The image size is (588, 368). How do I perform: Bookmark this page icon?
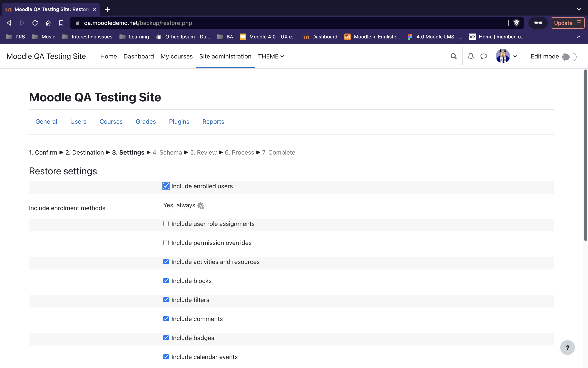[x=61, y=23]
